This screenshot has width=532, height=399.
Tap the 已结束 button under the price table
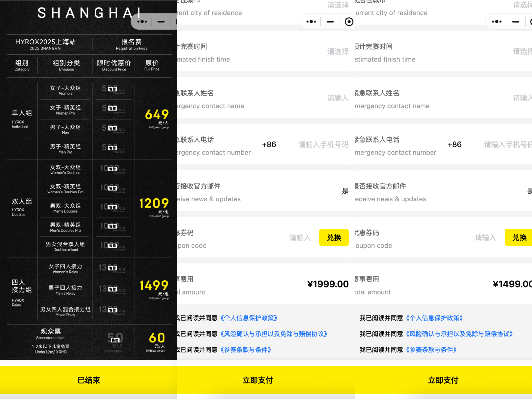88,380
